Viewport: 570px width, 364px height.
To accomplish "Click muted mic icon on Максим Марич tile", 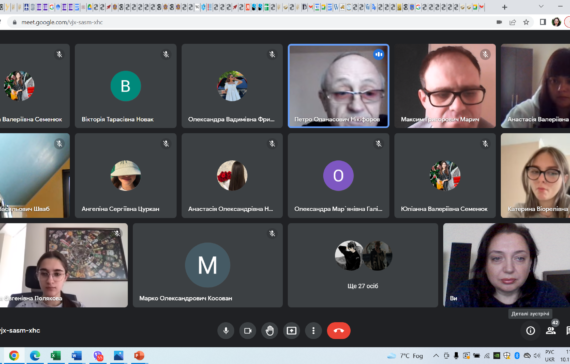I will [x=485, y=55].
